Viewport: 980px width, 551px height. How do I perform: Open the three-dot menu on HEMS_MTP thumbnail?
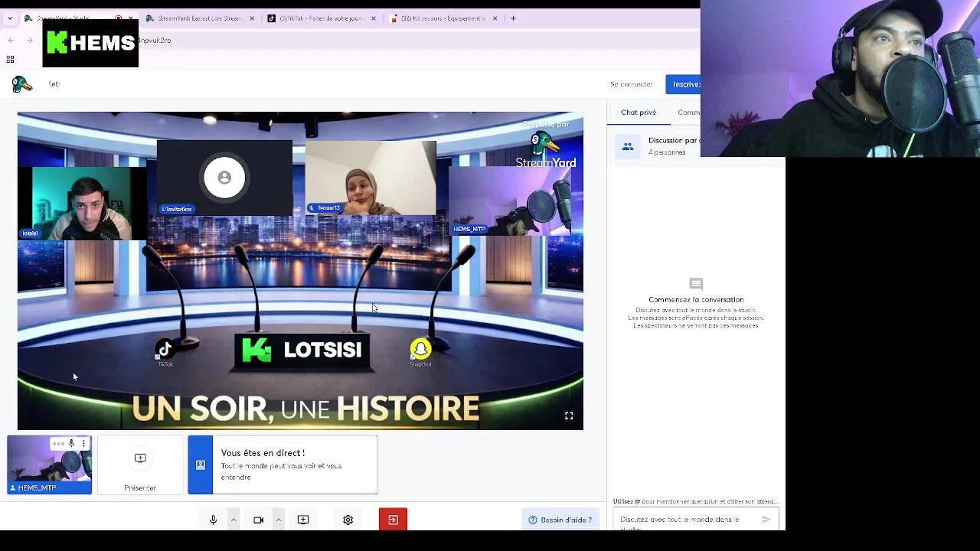83,444
